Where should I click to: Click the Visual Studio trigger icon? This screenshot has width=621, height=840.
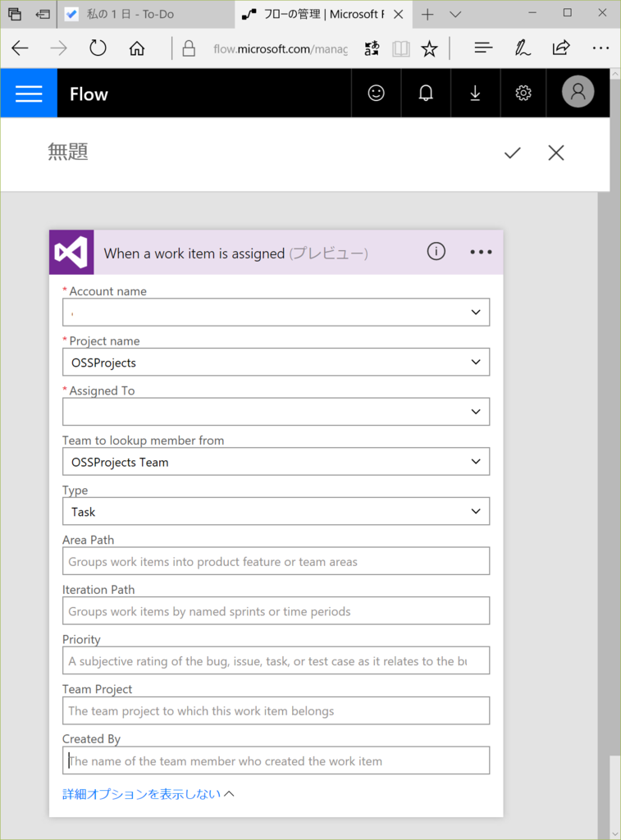coord(71,253)
